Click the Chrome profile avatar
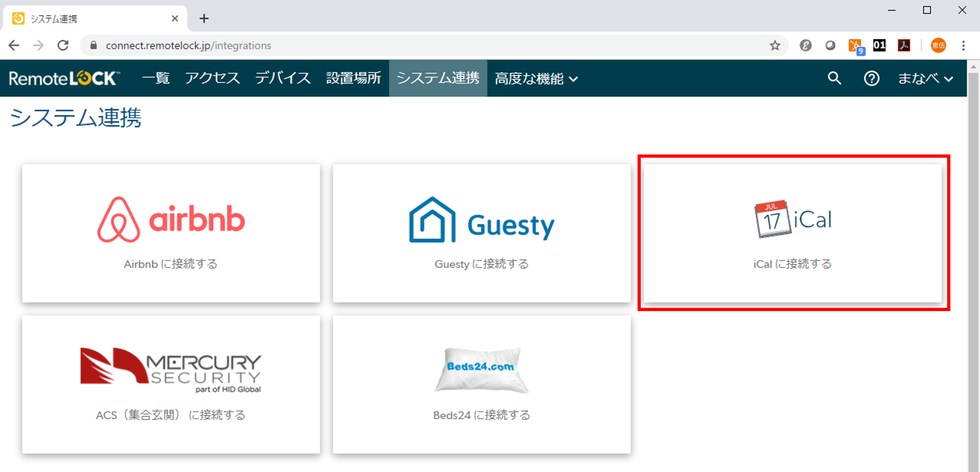Screen dimensions: 980x472 click(x=939, y=46)
